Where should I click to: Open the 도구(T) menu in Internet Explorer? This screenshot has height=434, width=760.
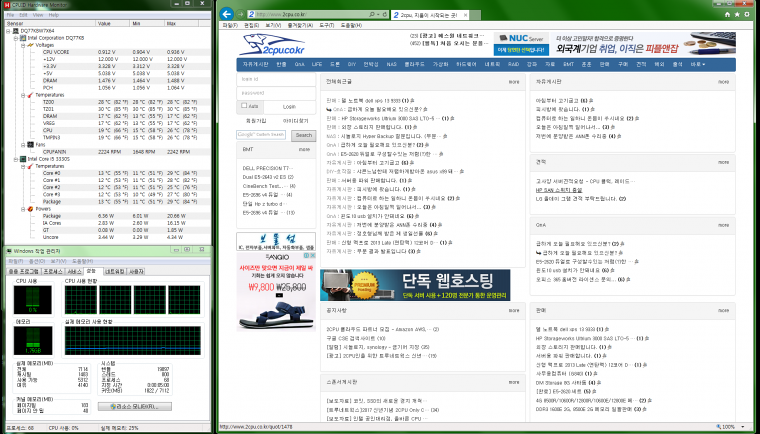pyautogui.click(x=327, y=25)
